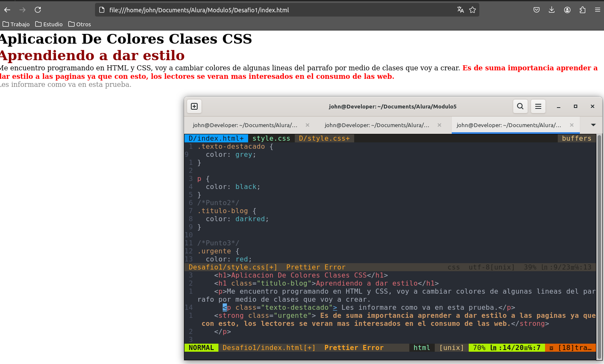Close the terminal window
This screenshot has height=364, width=604.
pos(593,106)
